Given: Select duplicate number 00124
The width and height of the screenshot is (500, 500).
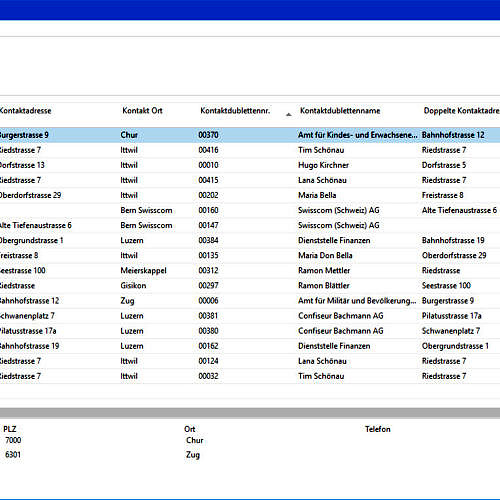Looking at the screenshot, I should tap(208, 361).
